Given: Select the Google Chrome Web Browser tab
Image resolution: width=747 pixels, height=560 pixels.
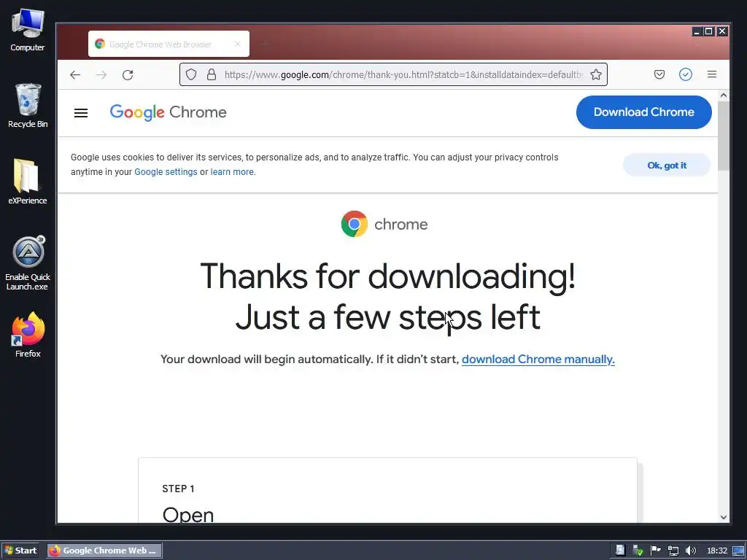Looking at the screenshot, I should [x=169, y=44].
